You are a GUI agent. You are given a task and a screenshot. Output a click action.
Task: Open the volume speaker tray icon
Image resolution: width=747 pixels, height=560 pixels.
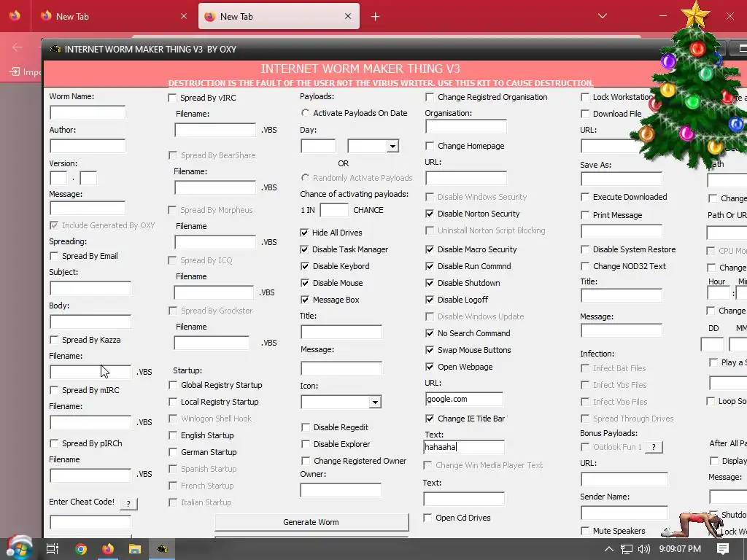(643, 549)
